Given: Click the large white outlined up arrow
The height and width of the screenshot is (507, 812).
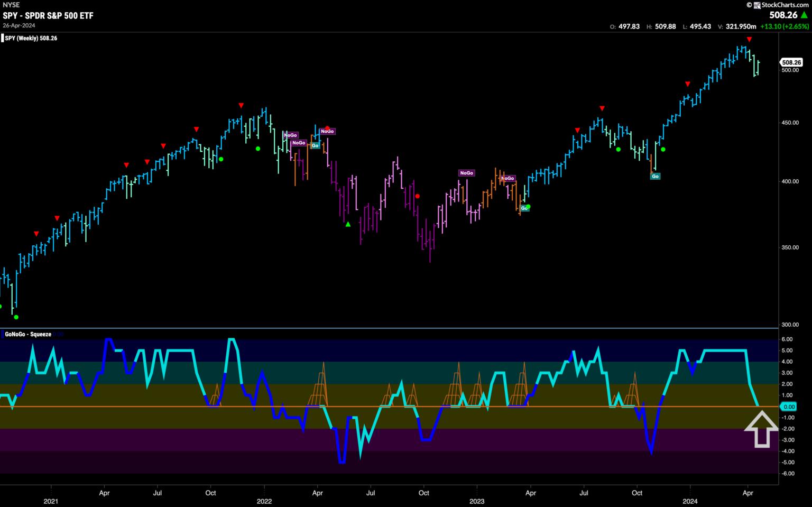Looking at the screenshot, I should (x=761, y=429).
